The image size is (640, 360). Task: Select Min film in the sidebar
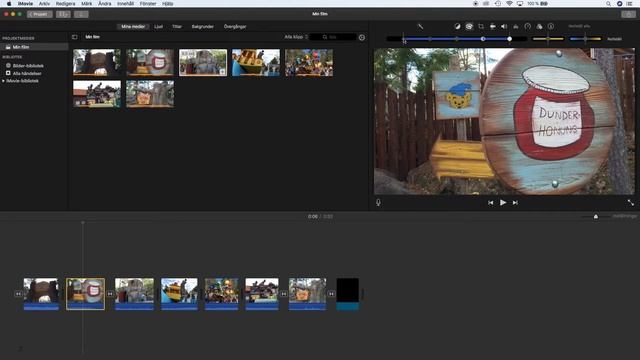point(34,47)
